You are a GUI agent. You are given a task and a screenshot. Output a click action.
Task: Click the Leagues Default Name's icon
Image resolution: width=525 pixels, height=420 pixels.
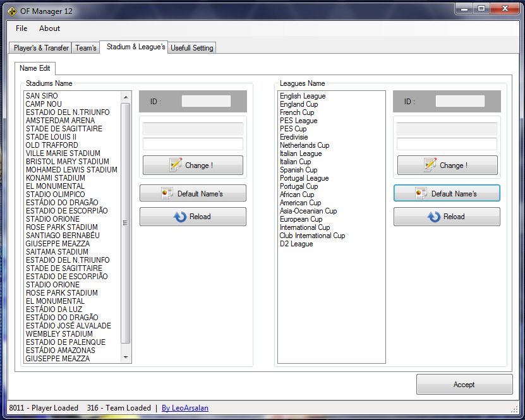421,193
